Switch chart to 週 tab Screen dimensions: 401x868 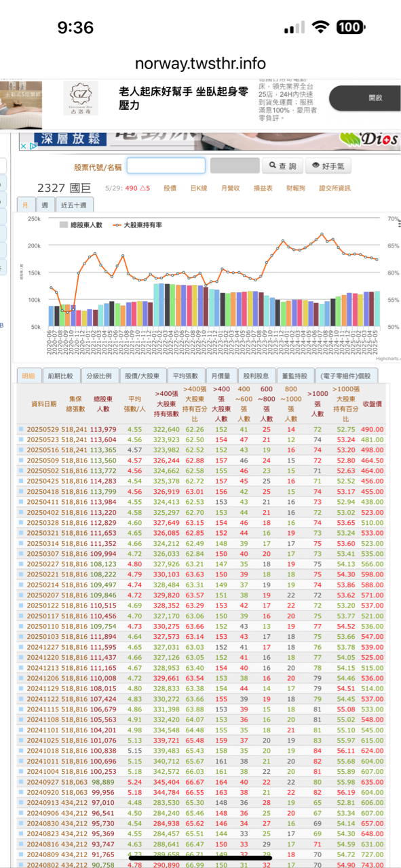[x=45, y=205]
